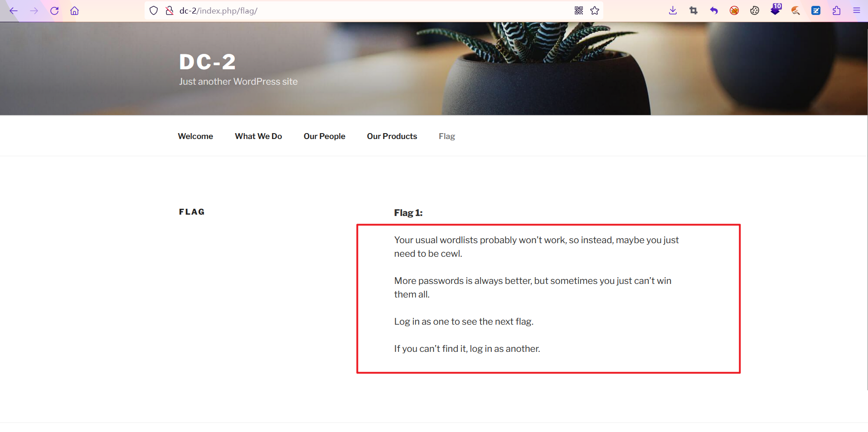Viewport: 868px width, 432px height.
Task: Open the orange paintbrush extension
Action: 795,10
